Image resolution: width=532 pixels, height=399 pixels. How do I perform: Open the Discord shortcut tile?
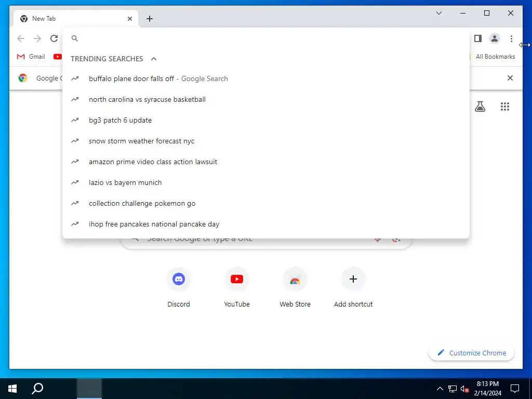179,287
